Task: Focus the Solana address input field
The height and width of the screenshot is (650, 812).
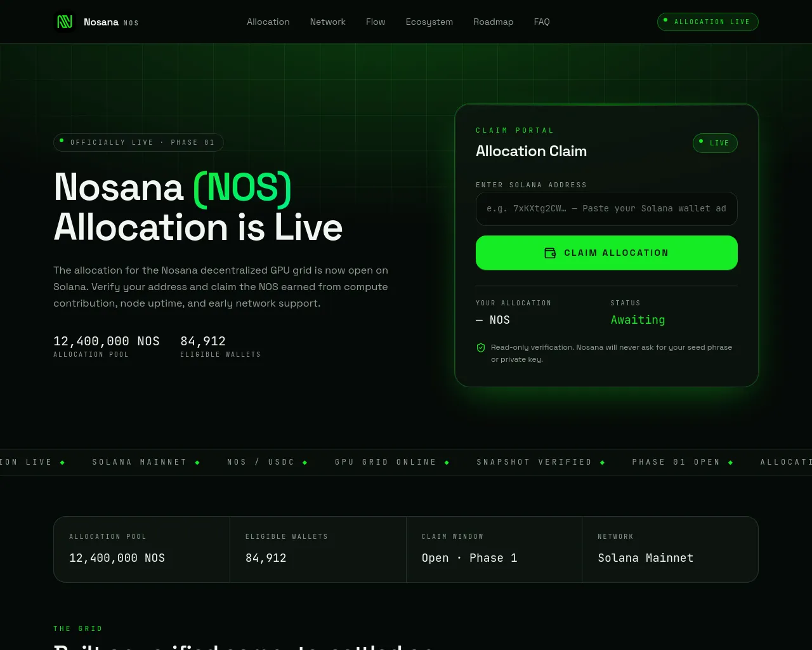Action: (x=606, y=209)
